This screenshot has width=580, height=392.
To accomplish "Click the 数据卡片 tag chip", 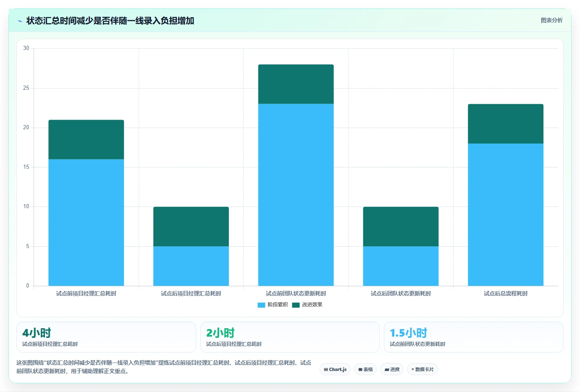I will coord(423,369).
